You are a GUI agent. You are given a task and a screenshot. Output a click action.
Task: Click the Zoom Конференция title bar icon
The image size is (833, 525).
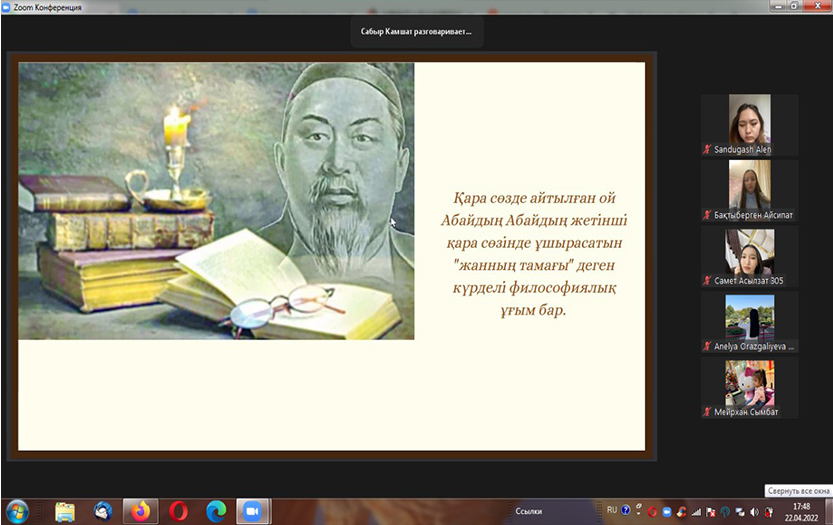pos(9,7)
